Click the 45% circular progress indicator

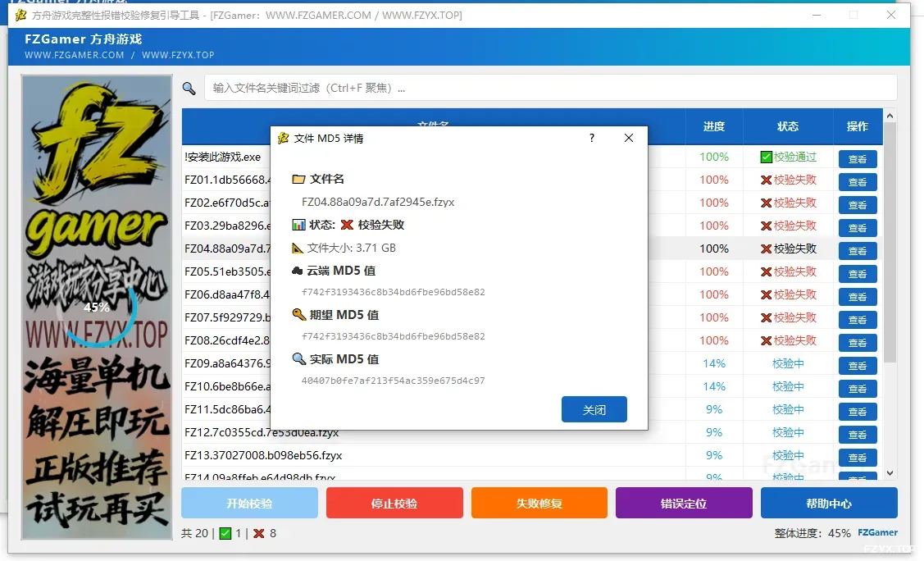97,307
